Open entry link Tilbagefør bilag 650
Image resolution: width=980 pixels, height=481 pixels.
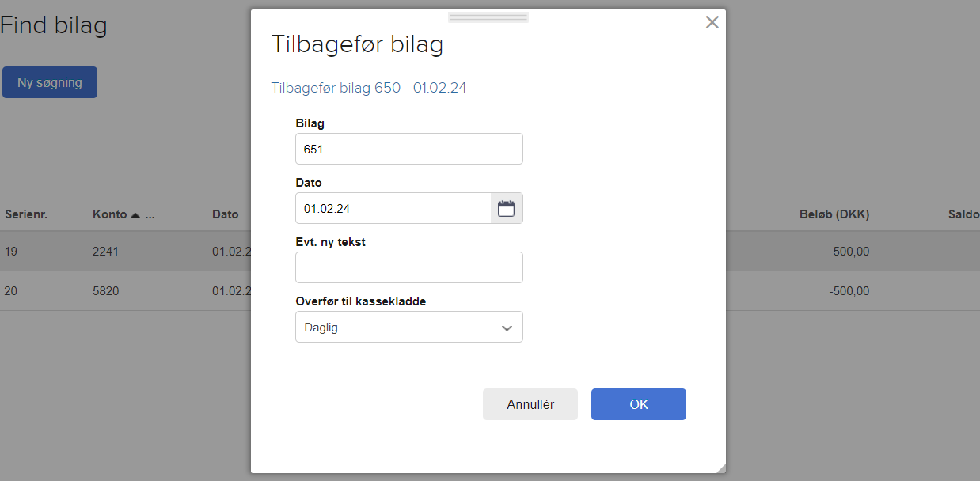click(x=368, y=87)
